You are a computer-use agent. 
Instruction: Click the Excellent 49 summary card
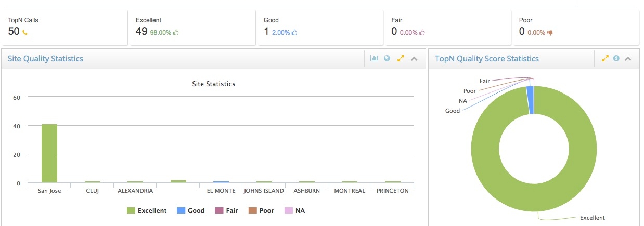tap(192, 28)
